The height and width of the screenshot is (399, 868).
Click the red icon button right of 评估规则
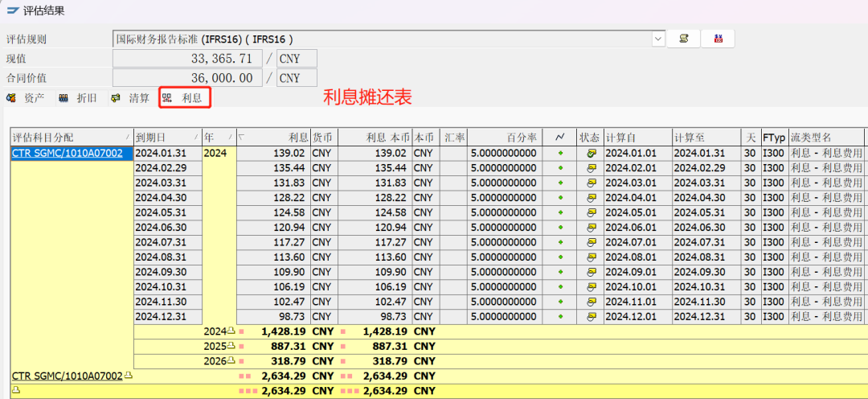(718, 39)
